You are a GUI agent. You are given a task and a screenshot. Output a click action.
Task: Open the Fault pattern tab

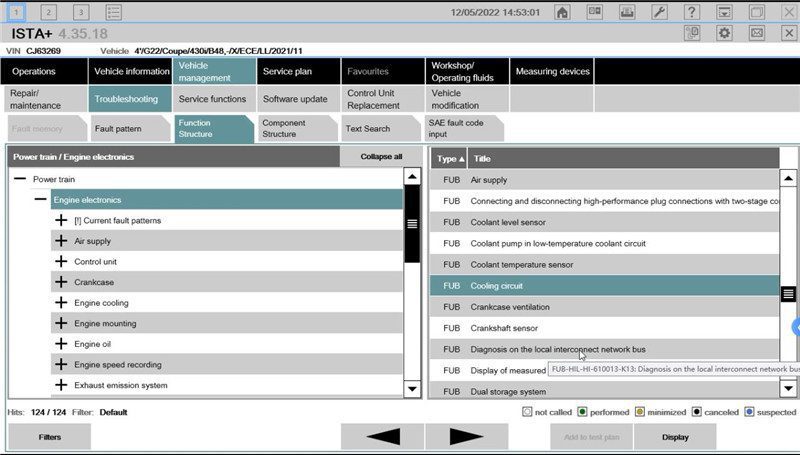(x=130, y=129)
